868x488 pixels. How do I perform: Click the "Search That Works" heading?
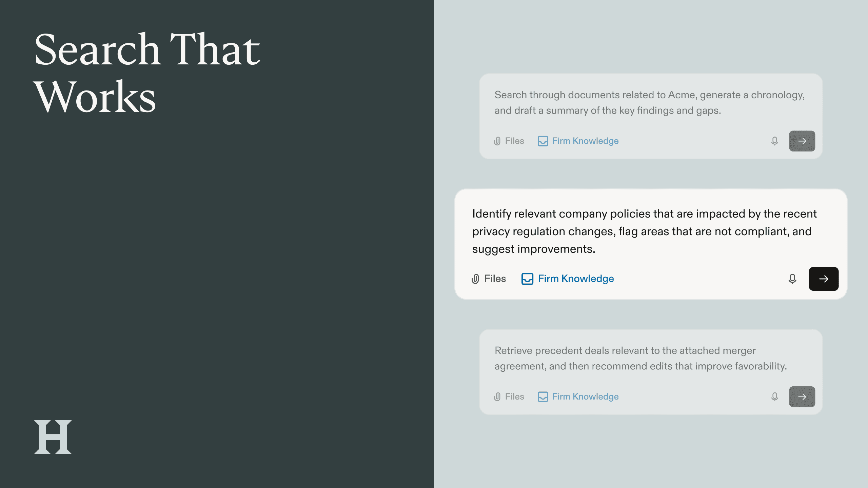[x=147, y=73]
